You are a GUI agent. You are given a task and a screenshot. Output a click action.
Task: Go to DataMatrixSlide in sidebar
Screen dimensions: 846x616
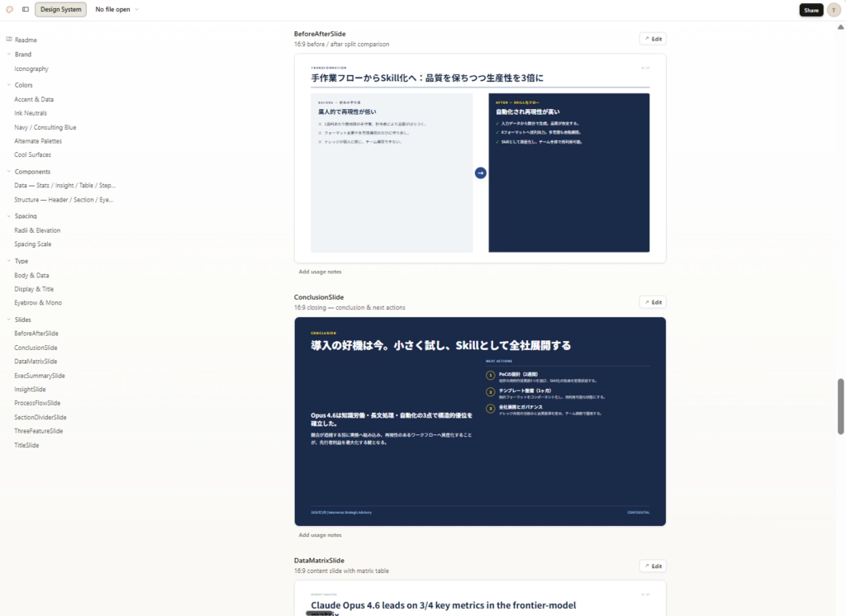pyautogui.click(x=36, y=362)
